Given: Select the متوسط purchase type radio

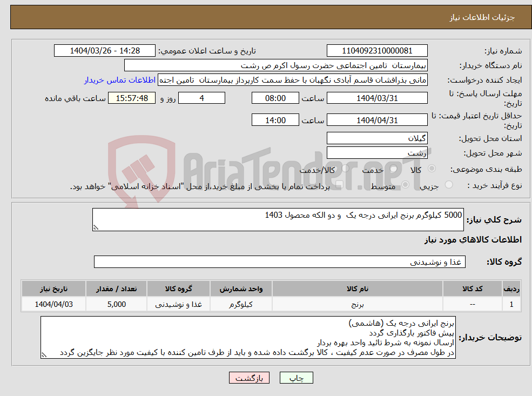Looking at the screenshot, I should click(405, 185).
